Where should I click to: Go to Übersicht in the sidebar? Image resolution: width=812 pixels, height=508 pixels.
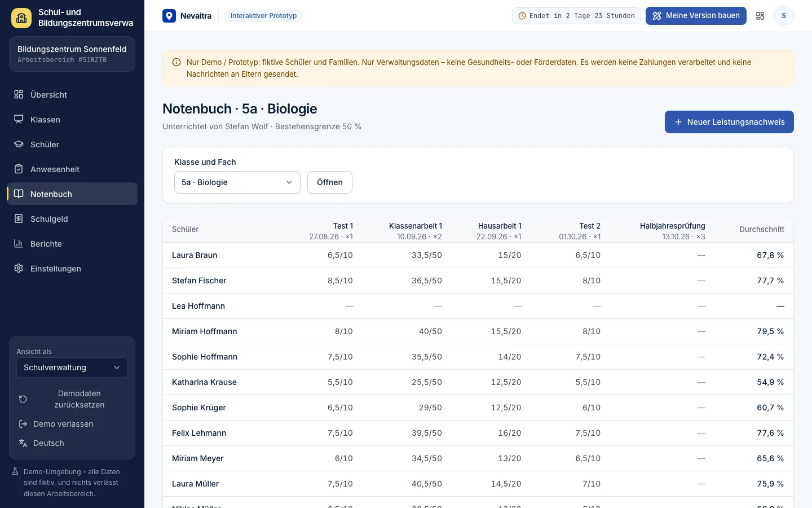coord(72,94)
